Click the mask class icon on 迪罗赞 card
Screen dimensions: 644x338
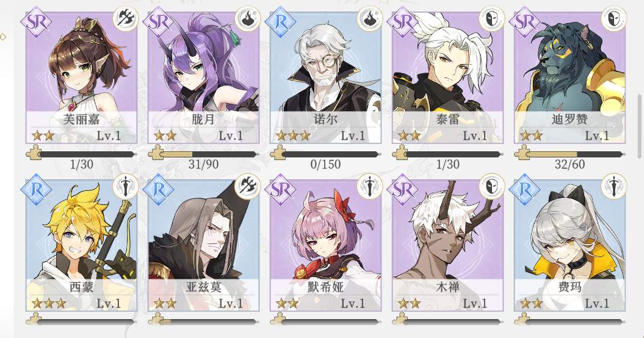(x=613, y=18)
